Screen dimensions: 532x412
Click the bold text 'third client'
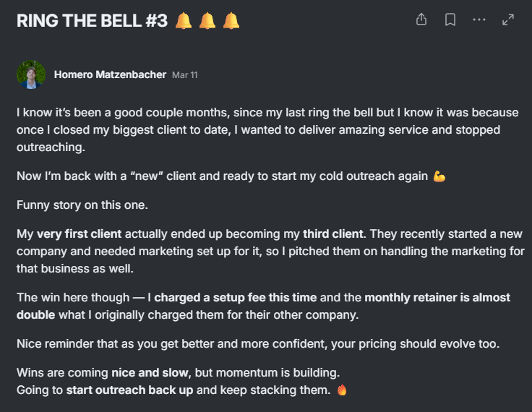point(332,234)
